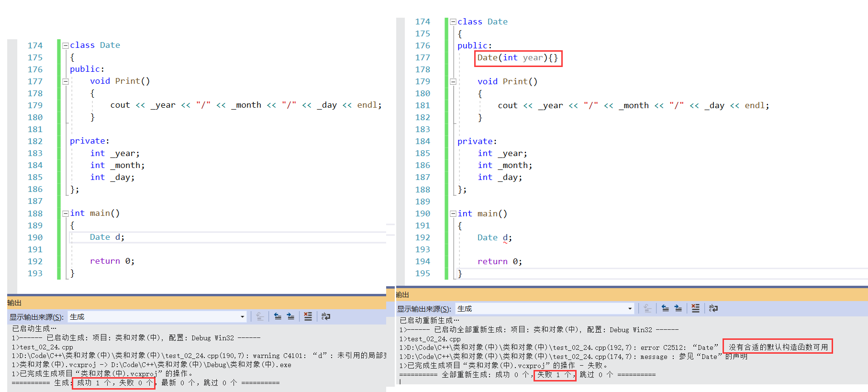Click 'private:' on line 182, left editor
868x392 pixels.
click(89, 141)
